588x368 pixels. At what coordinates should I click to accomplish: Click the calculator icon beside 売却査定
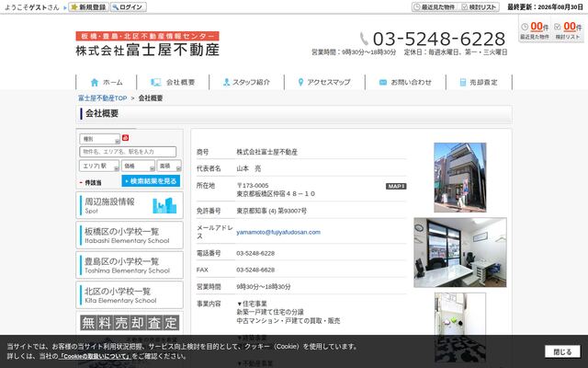(x=463, y=82)
